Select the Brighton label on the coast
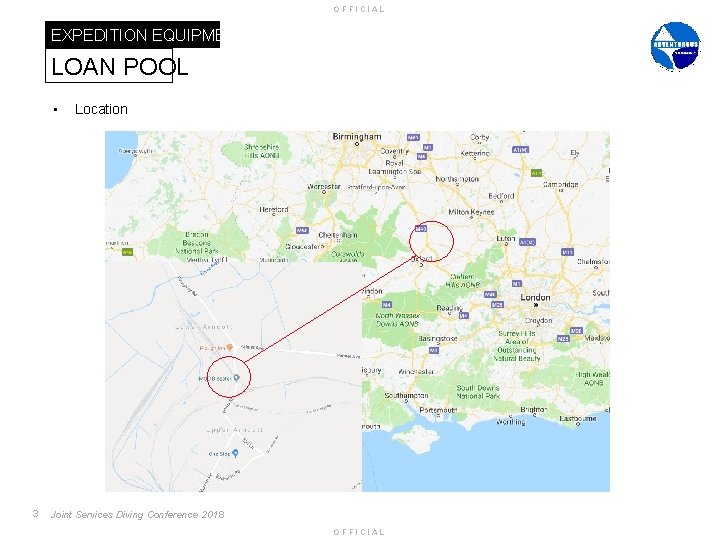The image size is (720, 540). [534, 409]
